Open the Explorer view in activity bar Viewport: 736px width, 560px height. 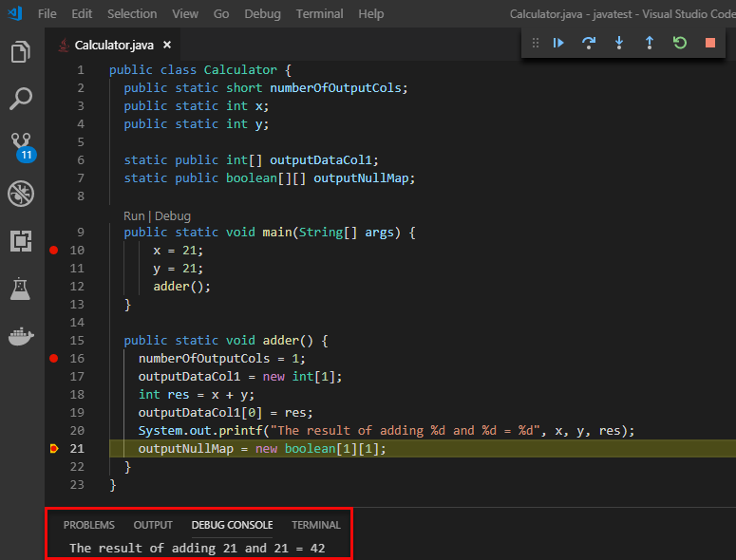[x=21, y=52]
